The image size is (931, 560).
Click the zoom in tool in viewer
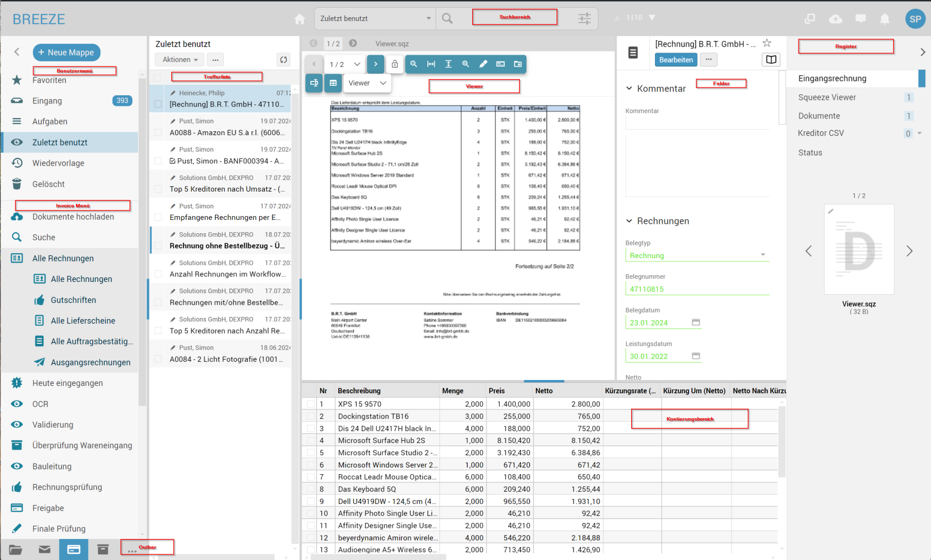pyautogui.click(x=465, y=64)
